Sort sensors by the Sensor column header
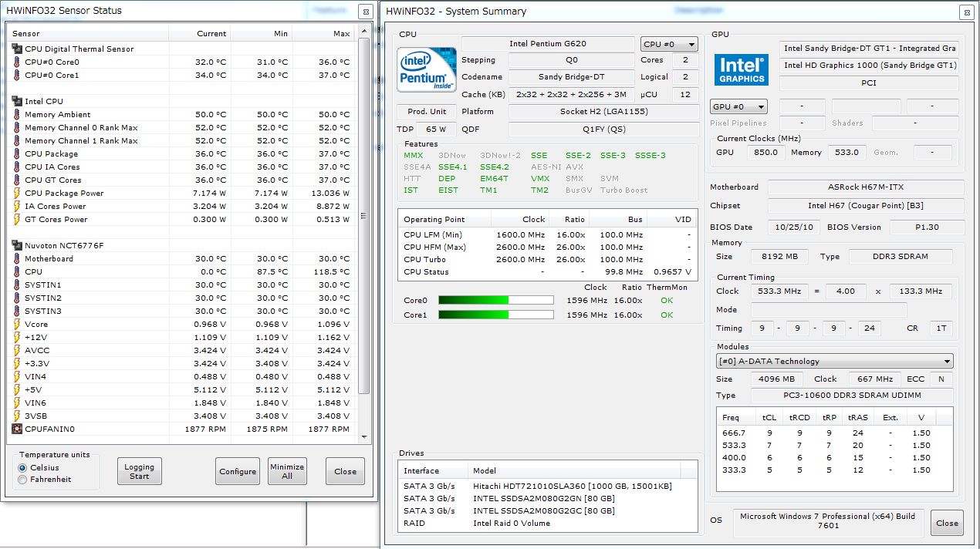The image size is (980, 549). [87, 33]
